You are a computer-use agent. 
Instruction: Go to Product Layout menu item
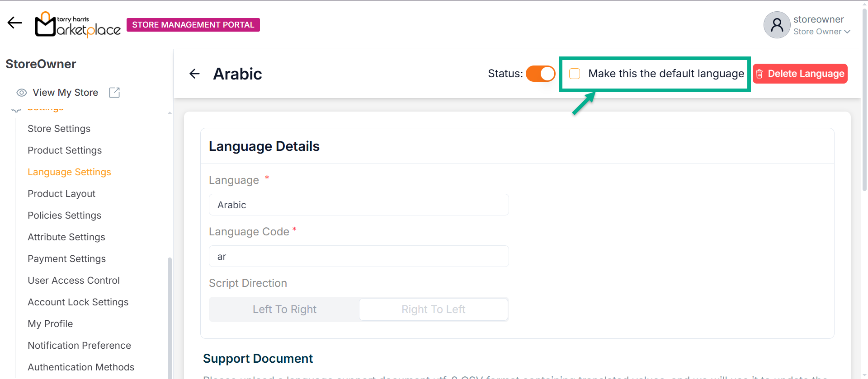click(x=61, y=194)
